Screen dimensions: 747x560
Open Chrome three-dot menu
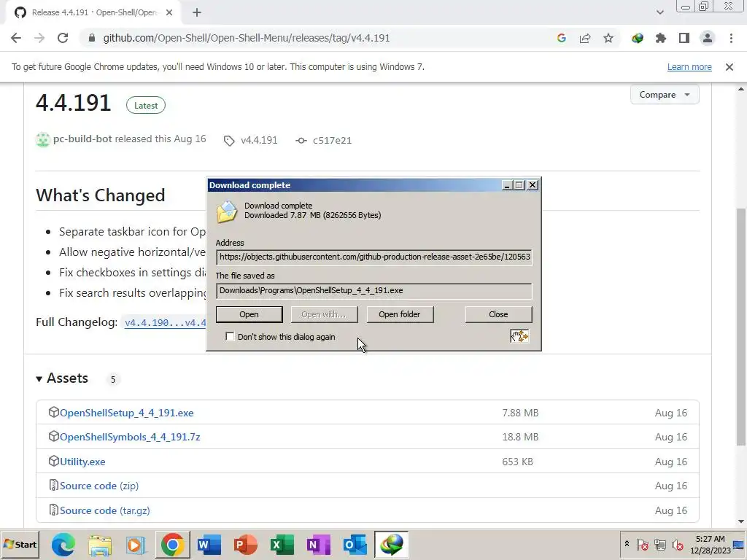(x=731, y=38)
